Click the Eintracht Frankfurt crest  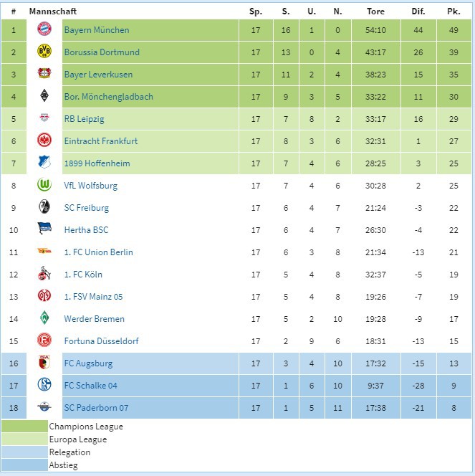point(44,141)
